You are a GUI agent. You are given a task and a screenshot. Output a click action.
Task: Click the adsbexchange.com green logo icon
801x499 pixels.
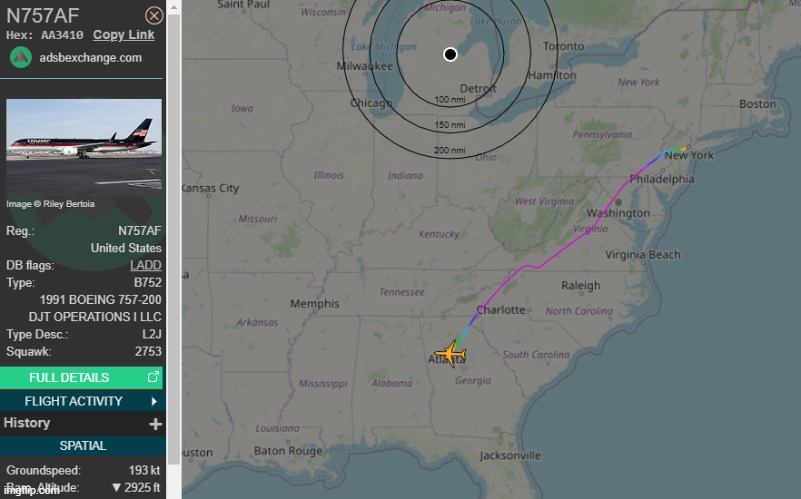pyautogui.click(x=21, y=57)
